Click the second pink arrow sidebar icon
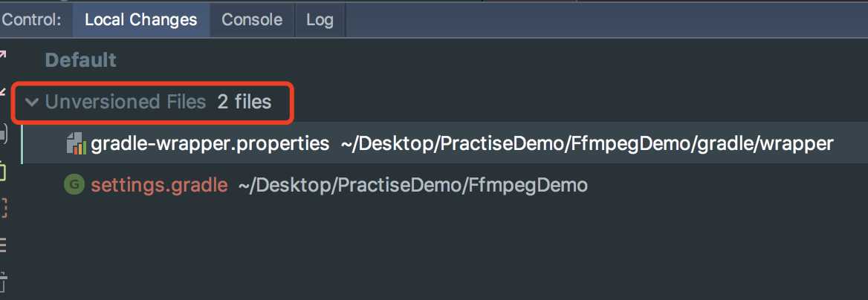The width and height of the screenshot is (868, 300). [3, 91]
